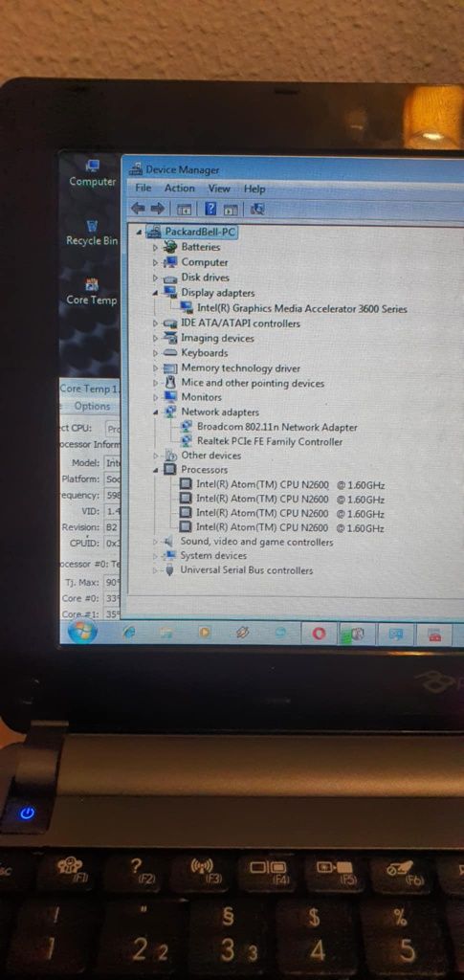Select Intel(R) Graphics Media Accelerator 3600 Series
Image resolution: width=464 pixels, height=980 pixels.
pos(301,308)
